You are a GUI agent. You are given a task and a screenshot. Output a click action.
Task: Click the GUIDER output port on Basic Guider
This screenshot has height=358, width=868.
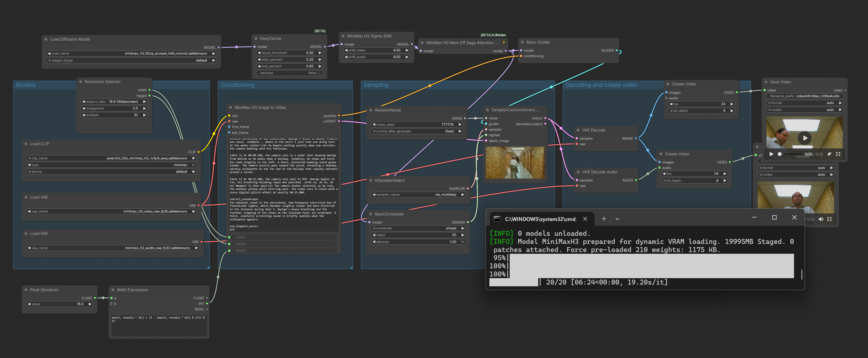(x=617, y=51)
